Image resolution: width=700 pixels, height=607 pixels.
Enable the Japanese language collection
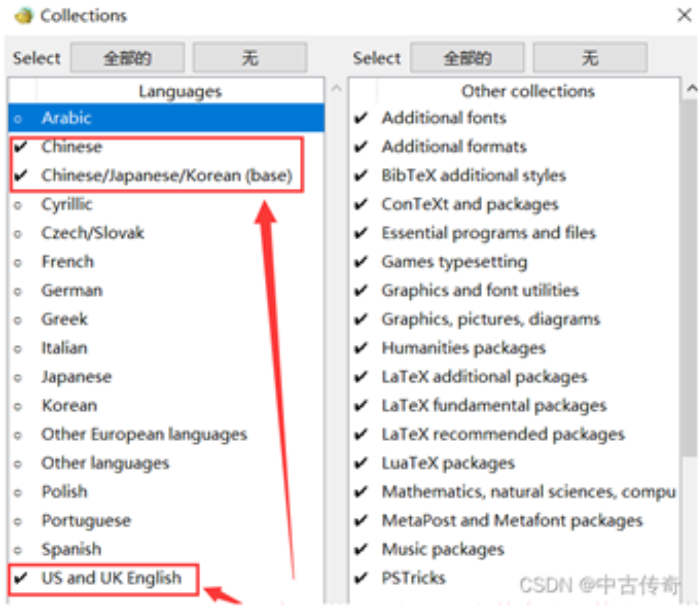point(166,377)
